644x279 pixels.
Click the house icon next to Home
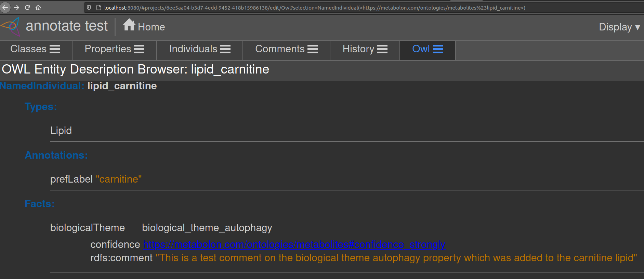[129, 25]
